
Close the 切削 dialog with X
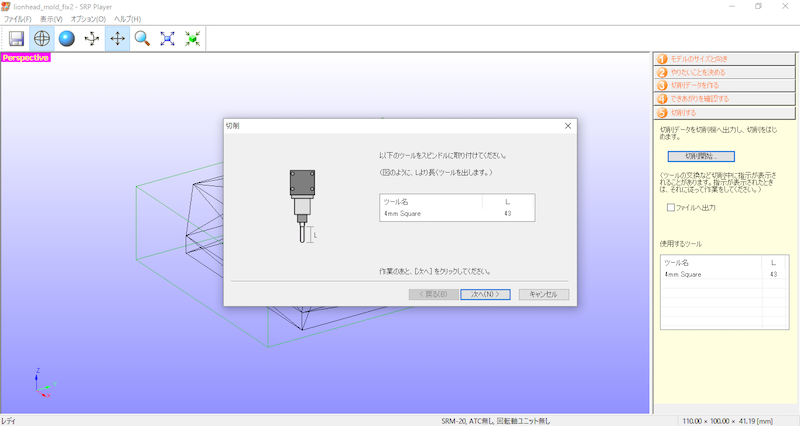click(x=568, y=126)
